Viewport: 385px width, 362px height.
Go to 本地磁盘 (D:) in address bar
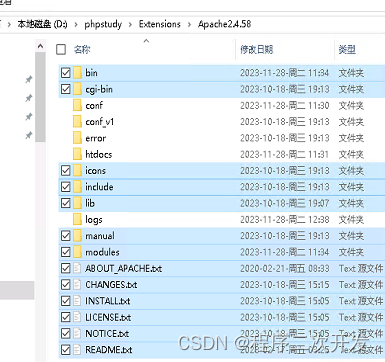(42, 24)
